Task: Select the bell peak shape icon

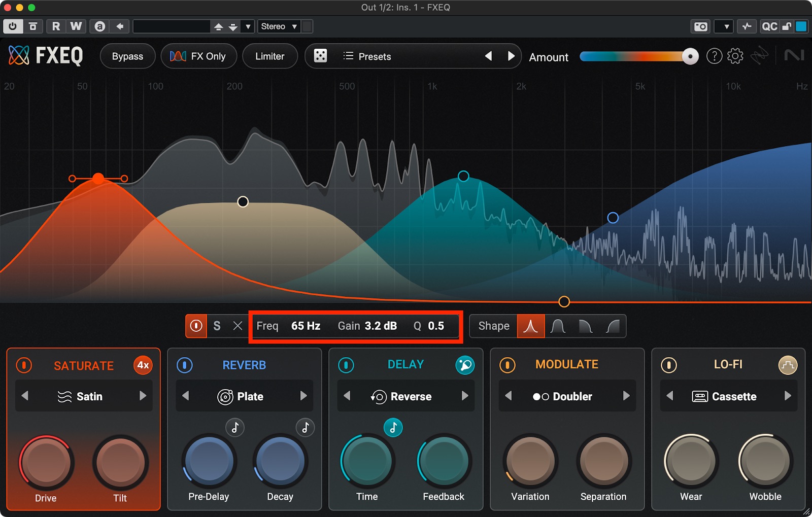Action: [x=531, y=326]
